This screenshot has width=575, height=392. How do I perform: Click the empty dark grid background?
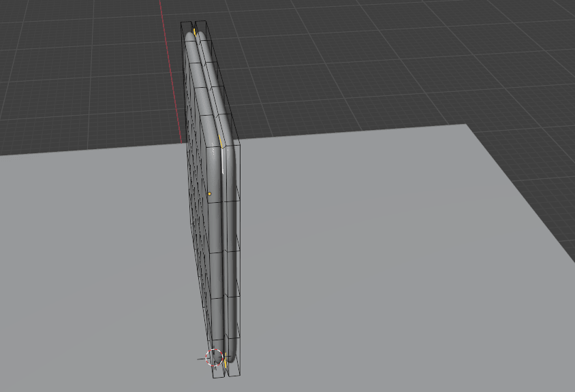click(409, 54)
